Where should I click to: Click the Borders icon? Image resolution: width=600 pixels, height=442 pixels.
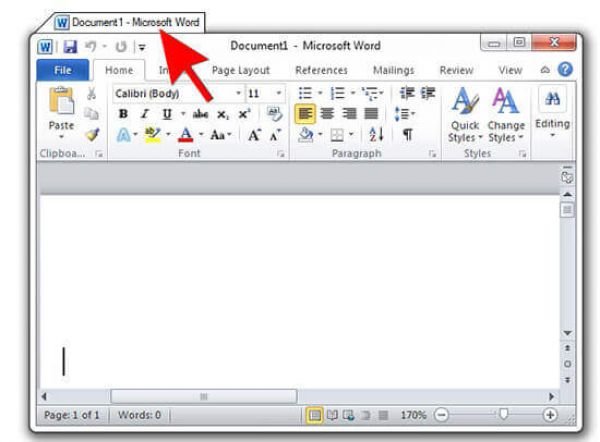point(337,135)
